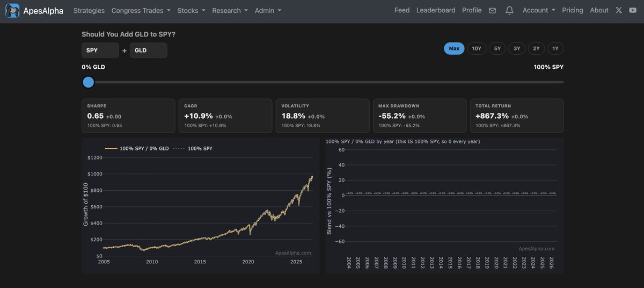Viewport: 644px width, 288px height.
Task: Click the Total Return metric card
Action: [517, 116]
